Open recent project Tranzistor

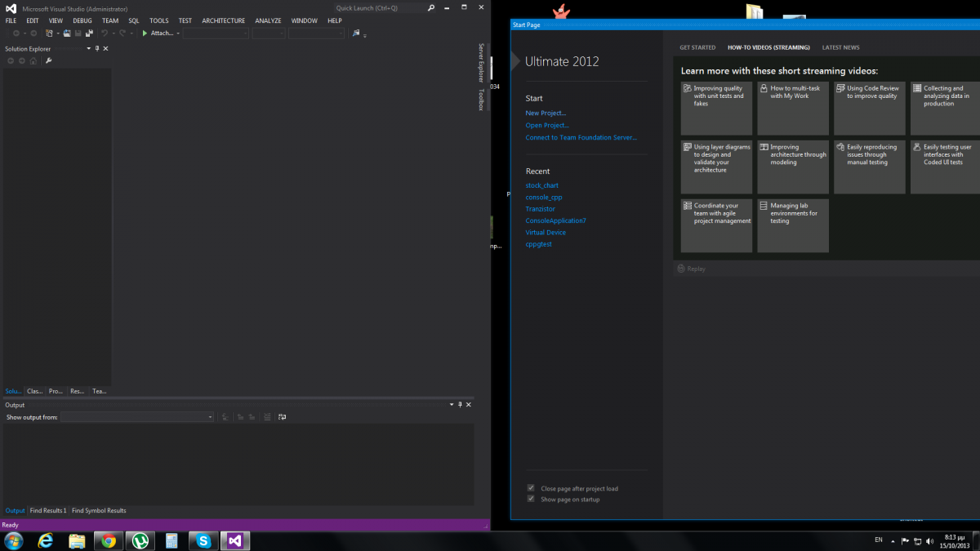(541, 209)
